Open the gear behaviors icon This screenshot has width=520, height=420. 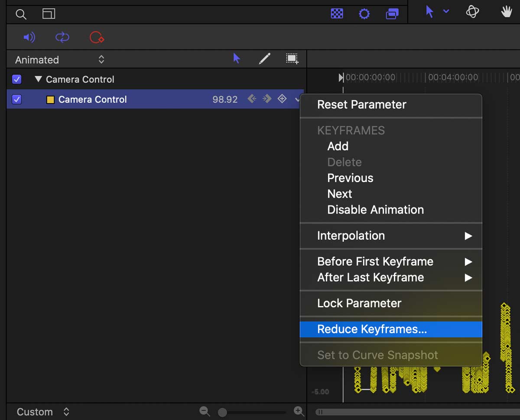click(x=364, y=14)
